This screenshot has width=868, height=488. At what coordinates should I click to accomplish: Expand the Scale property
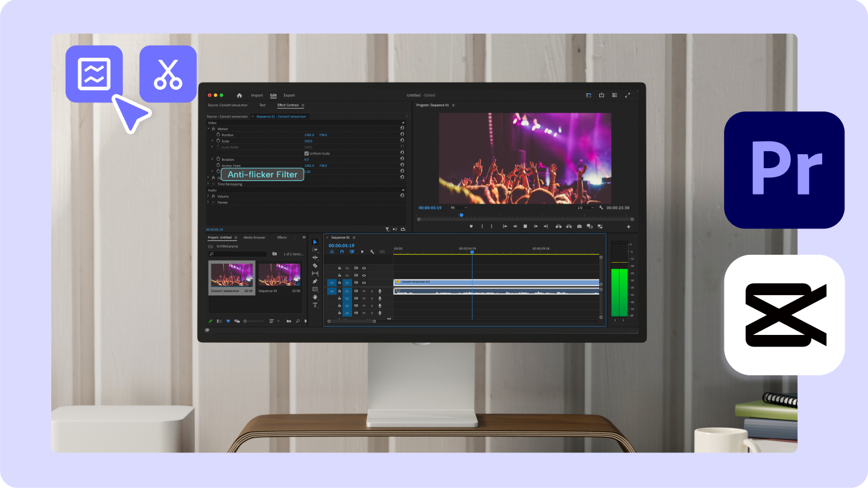point(212,141)
